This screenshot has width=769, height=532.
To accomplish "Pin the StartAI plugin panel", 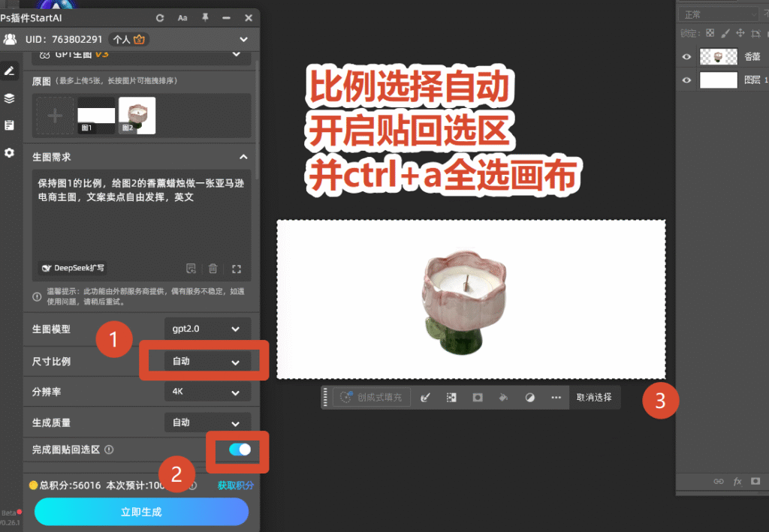I will pos(205,18).
